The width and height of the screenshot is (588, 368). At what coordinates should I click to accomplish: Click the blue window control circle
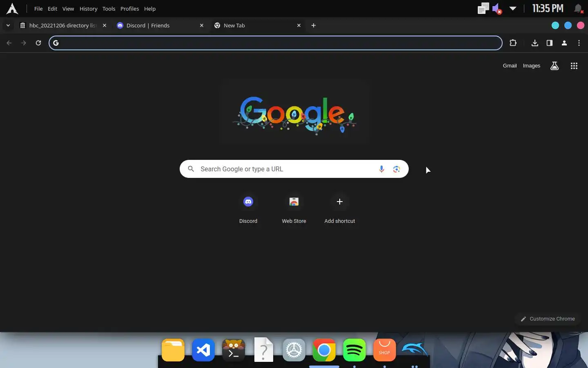[568, 25]
